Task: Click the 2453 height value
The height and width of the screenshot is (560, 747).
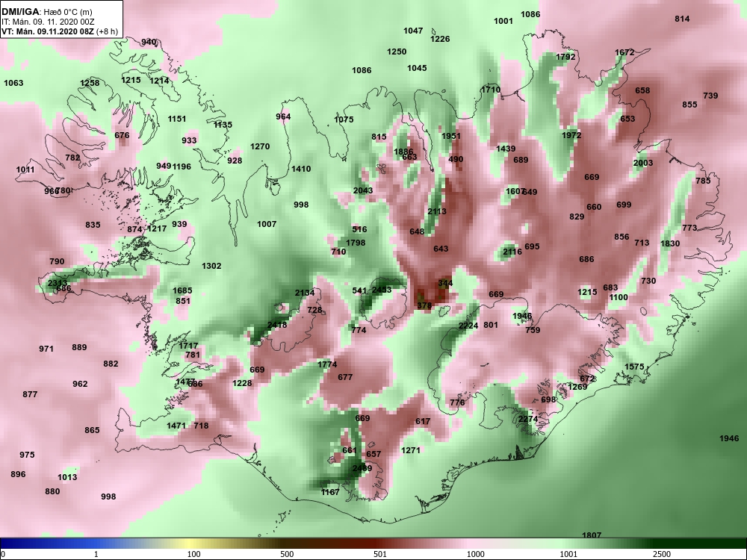Action: (382, 290)
